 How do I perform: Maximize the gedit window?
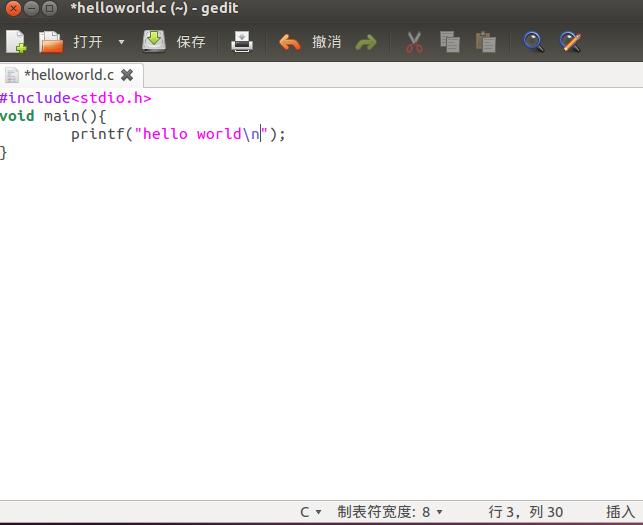click(x=50, y=8)
